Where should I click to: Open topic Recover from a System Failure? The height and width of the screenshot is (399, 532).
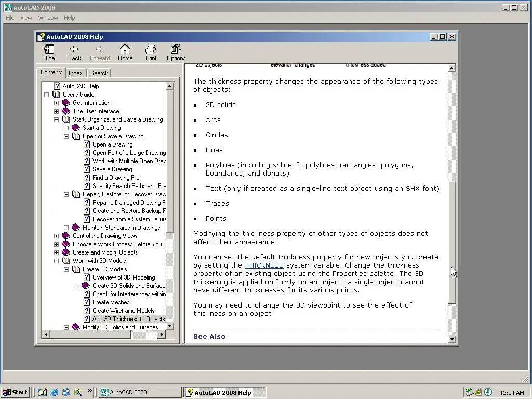(x=129, y=219)
